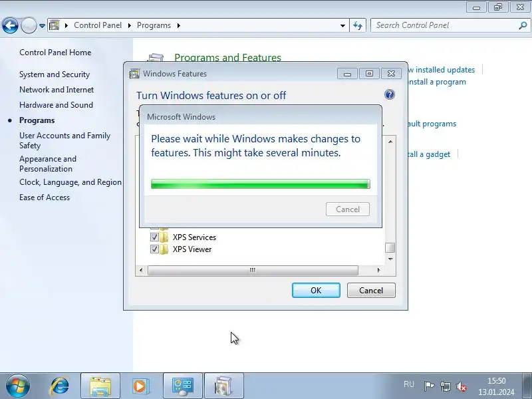
Task: Click the features list scroll down arrow
Action: (390, 259)
